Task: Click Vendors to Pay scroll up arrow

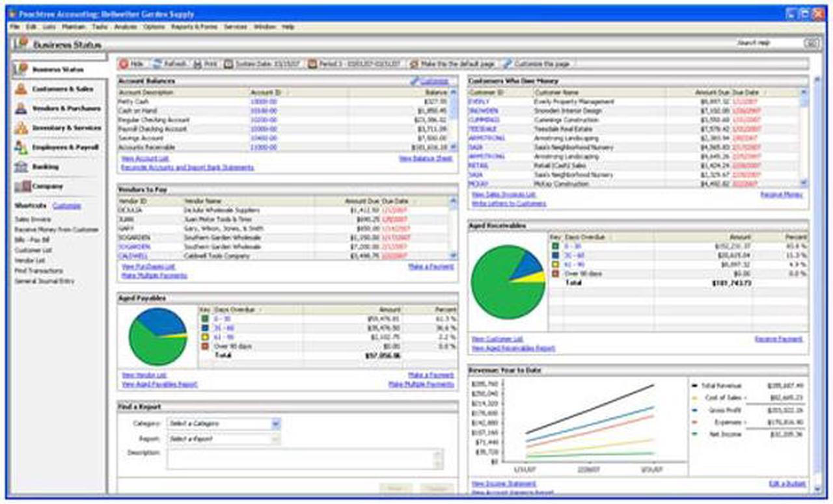Action: 453,202
